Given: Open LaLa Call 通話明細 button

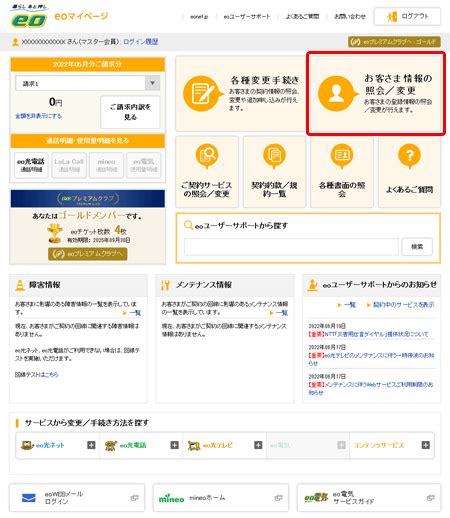Looking at the screenshot, I should 69,165.
